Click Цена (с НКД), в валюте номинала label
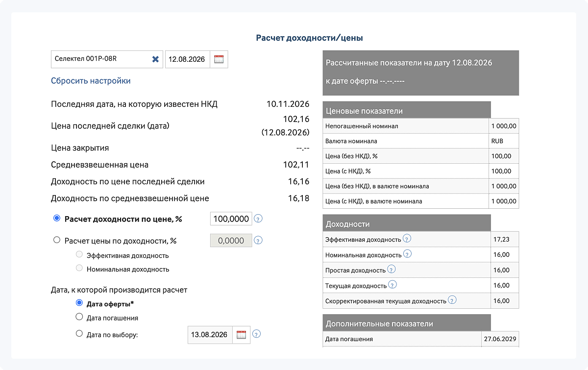The width and height of the screenshot is (588, 370). click(x=373, y=201)
